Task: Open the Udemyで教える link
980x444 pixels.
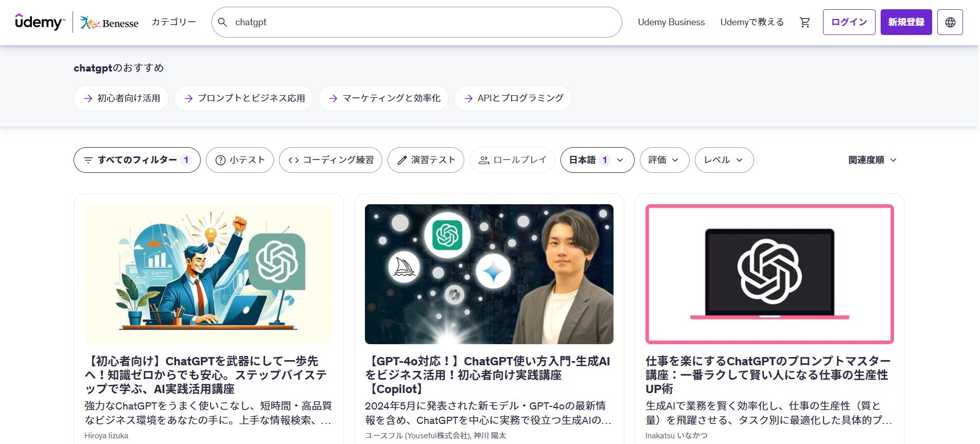Action: coord(752,22)
